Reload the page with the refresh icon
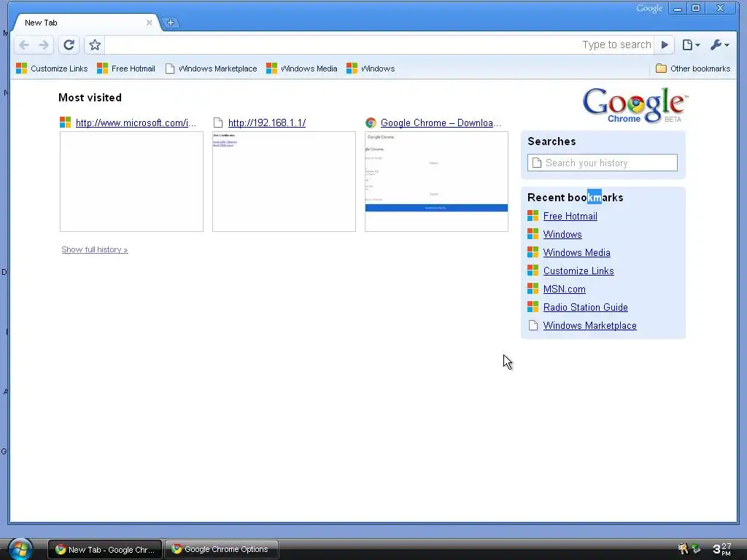The width and height of the screenshot is (747, 560). point(69,44)
